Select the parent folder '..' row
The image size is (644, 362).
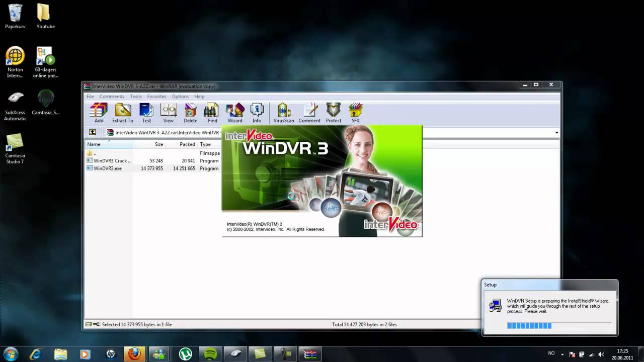[153, 153]
